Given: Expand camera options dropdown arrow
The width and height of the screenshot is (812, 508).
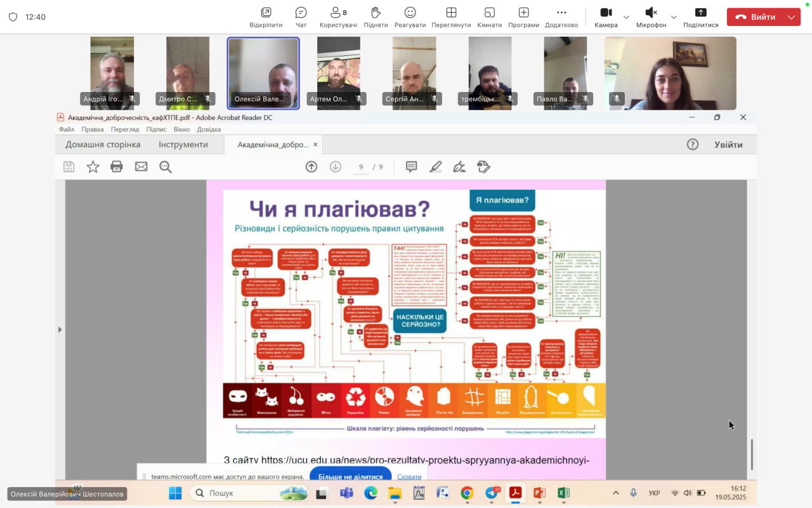Looking at the screenshot, I should click(626, 17).
